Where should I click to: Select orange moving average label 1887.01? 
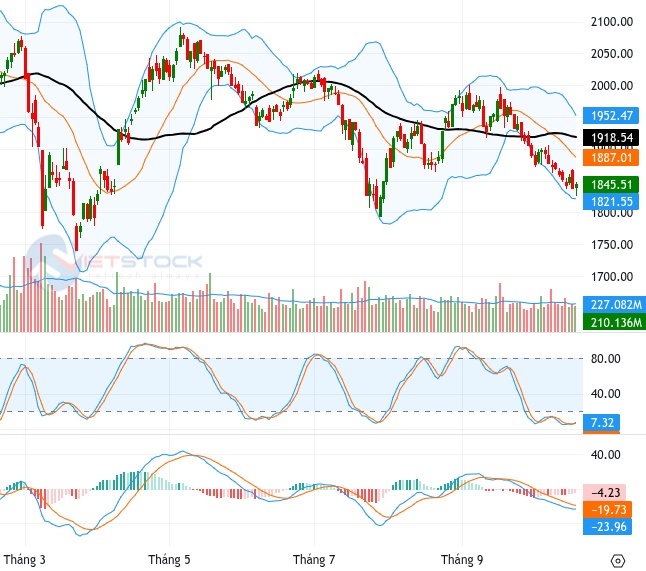click(611, 157)
